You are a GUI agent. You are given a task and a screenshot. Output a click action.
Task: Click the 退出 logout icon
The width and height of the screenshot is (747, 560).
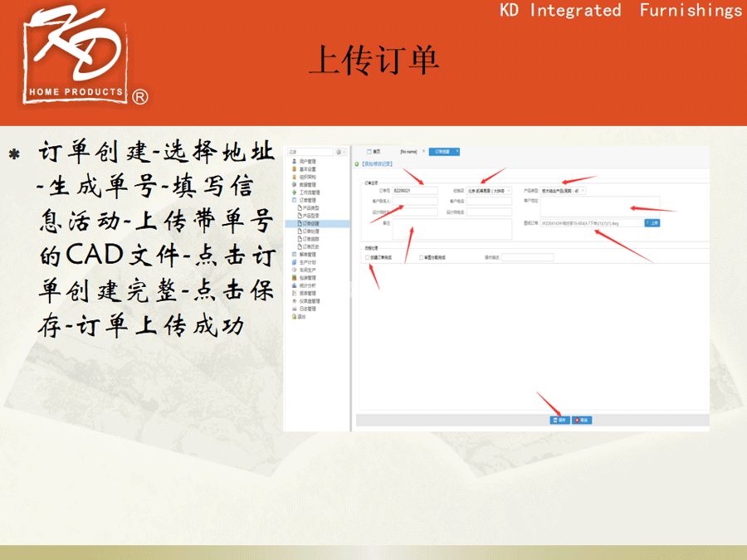coord(294,316)
